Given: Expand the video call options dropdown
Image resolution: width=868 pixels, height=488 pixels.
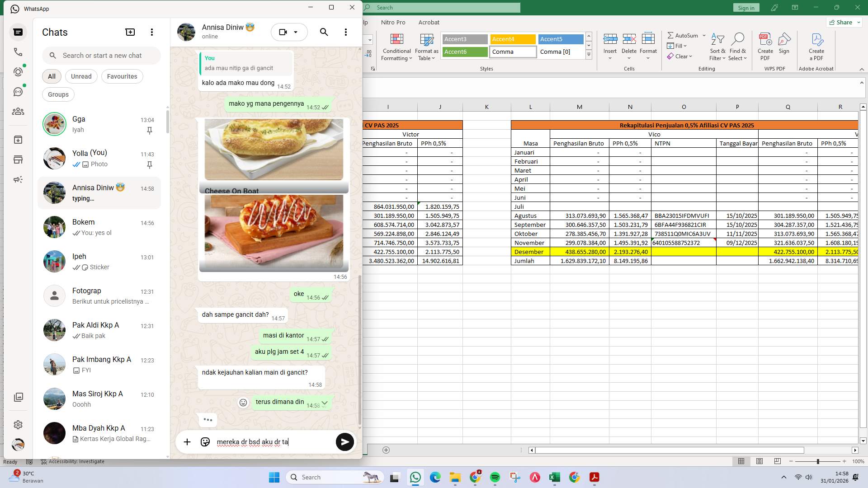Looking at the screenshot, I should [x=296, y=32].
